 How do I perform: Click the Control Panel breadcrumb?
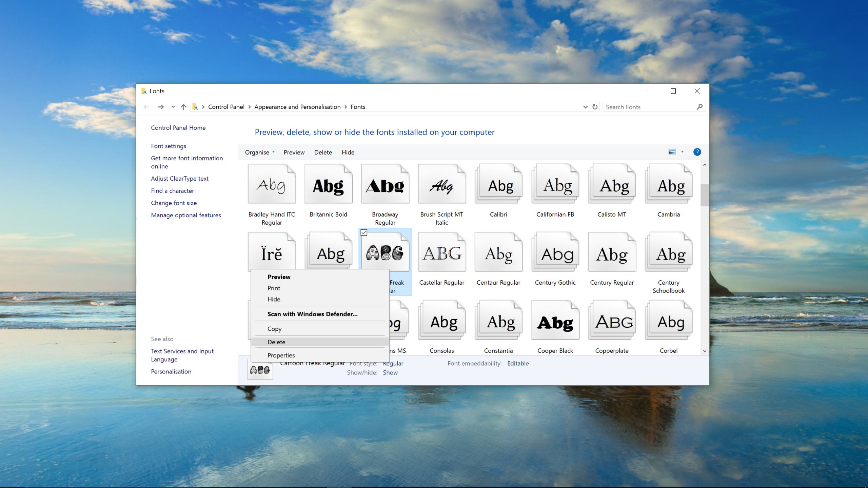[226, 107]
